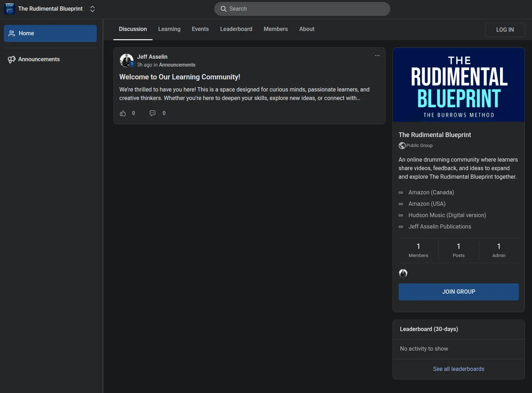Open the three-dot post options menu
The width and height of the screenshot is (532, 393).
click(377, 56)
